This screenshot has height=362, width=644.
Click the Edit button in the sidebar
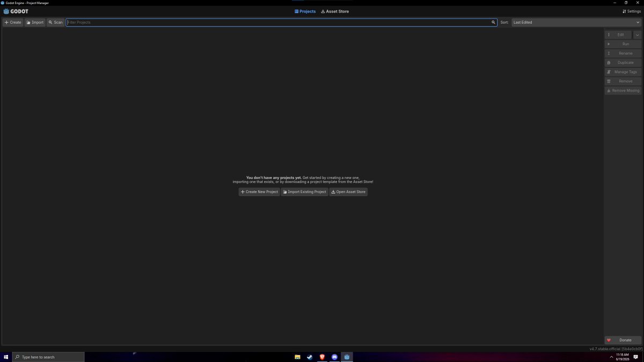tap(618, 34)
